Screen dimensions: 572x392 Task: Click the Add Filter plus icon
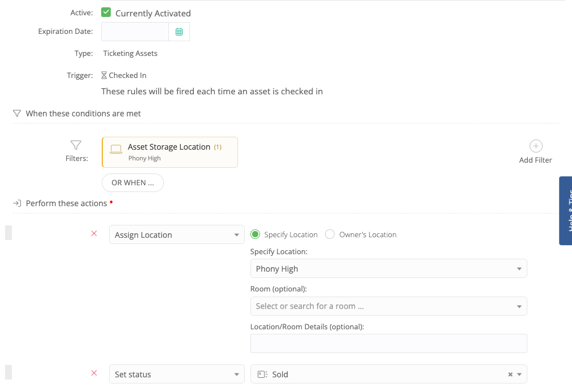tap(535, 146)
